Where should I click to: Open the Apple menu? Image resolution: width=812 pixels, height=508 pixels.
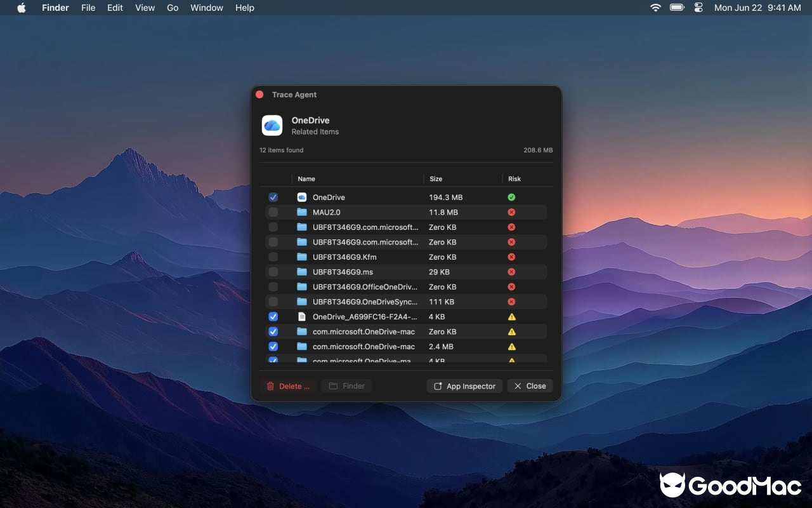coord(22,8)
